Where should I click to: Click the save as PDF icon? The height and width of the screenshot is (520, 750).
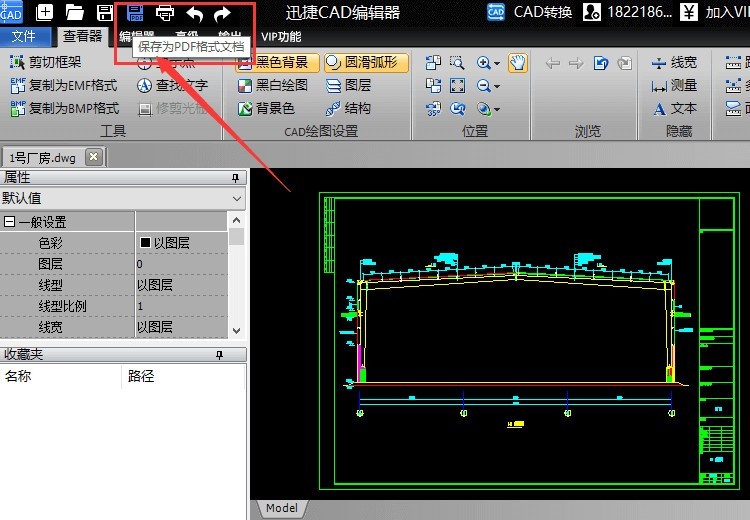point(134,13)
